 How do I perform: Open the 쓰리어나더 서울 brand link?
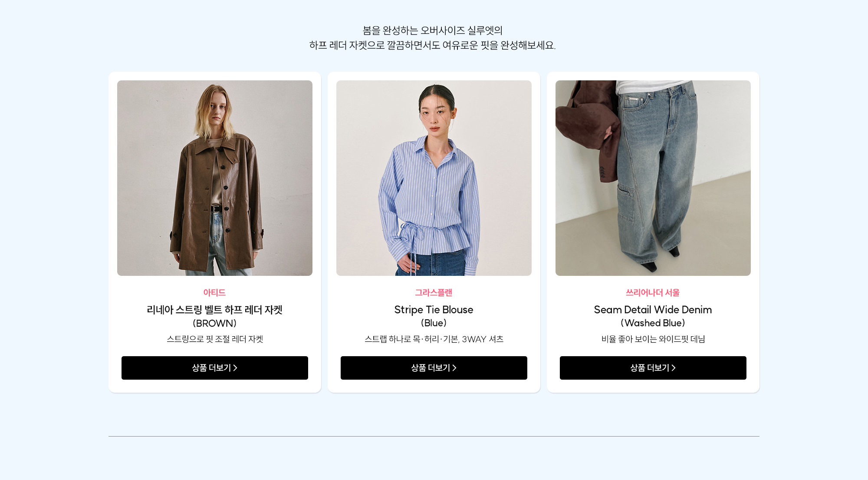click(x=653, y=293)
